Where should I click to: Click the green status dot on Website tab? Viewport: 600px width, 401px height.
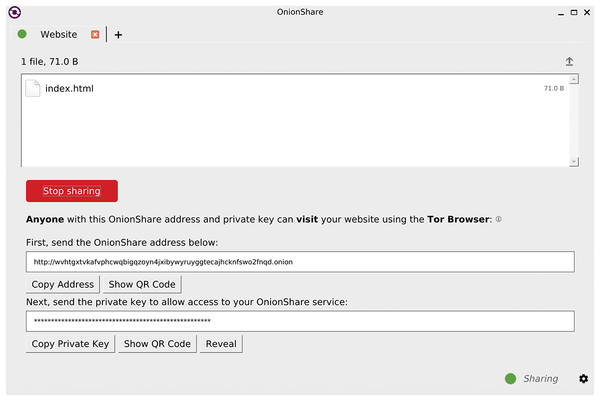[22, 34]
